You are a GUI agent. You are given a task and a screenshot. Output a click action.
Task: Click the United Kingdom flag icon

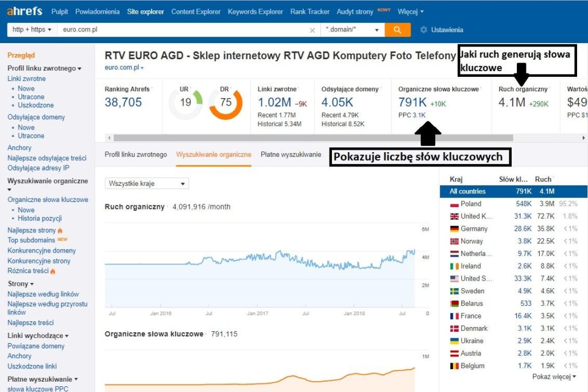tap(454, 216)
